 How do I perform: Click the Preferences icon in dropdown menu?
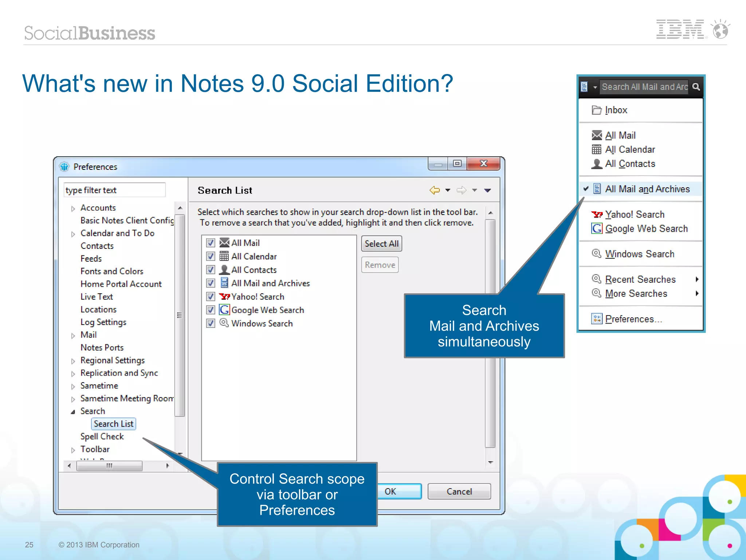(x=597, y=319)
